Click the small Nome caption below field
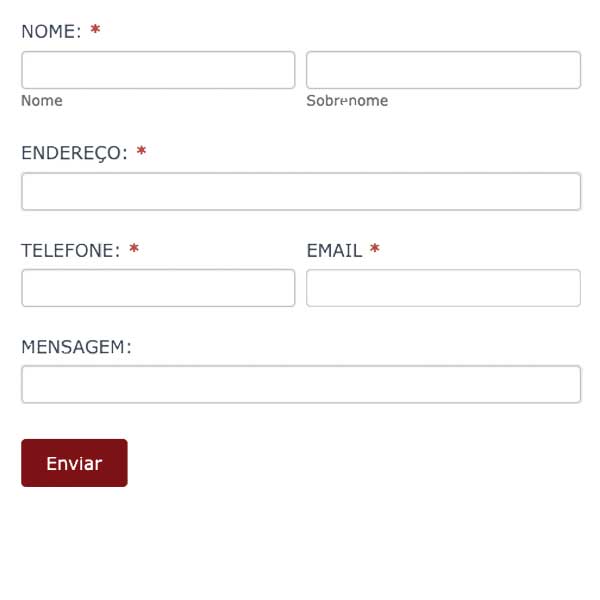This screenshot has height=600, width=600. coord(42,101)
